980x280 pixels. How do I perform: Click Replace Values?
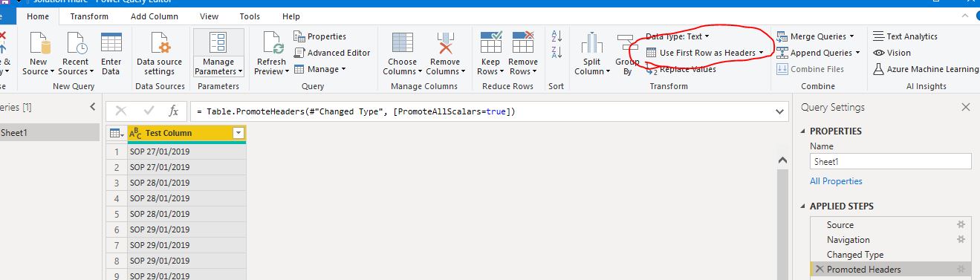pos(681,69)
